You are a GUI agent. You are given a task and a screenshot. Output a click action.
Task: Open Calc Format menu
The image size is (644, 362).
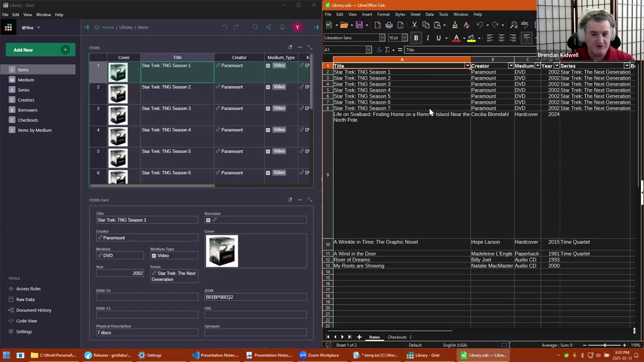383,15
